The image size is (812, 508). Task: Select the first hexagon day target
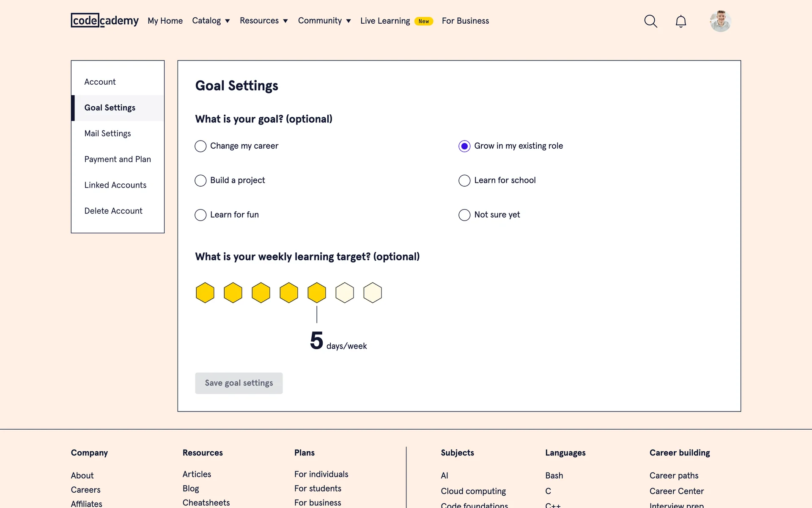coord(205,293)
